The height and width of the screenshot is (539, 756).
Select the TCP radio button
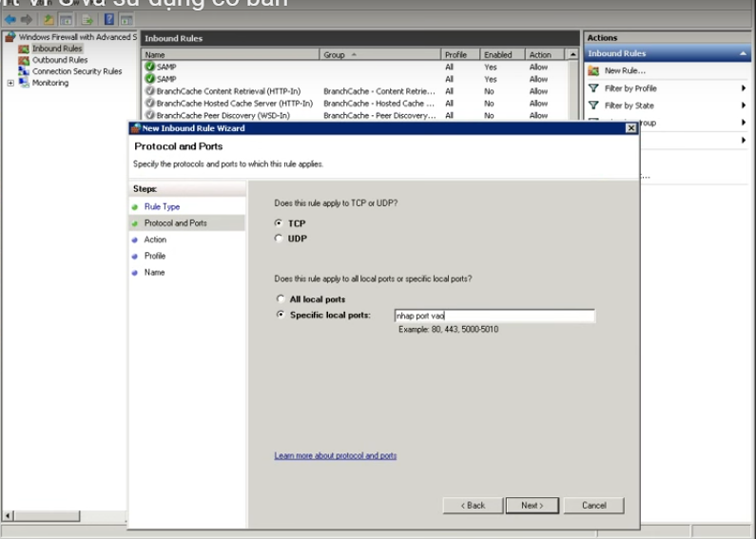tap(279, 222)
